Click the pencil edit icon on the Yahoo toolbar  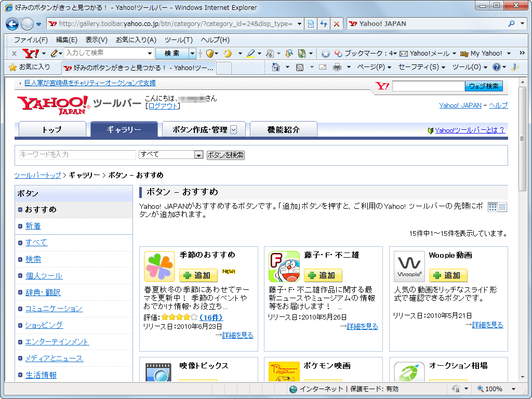pyautogui.click(x=54, y=54)
